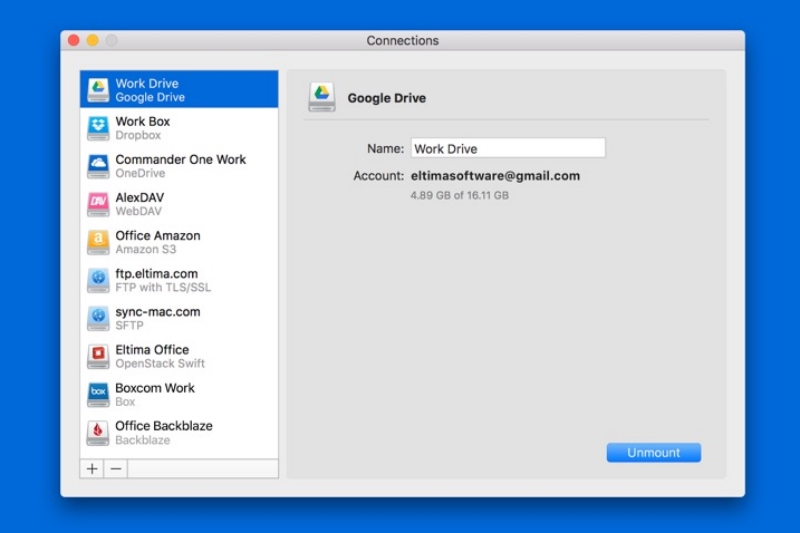Screen dimensions: 800x533
Task: Click the Backblaze flame icon for Office Backblaze
Action: (98, 433)
